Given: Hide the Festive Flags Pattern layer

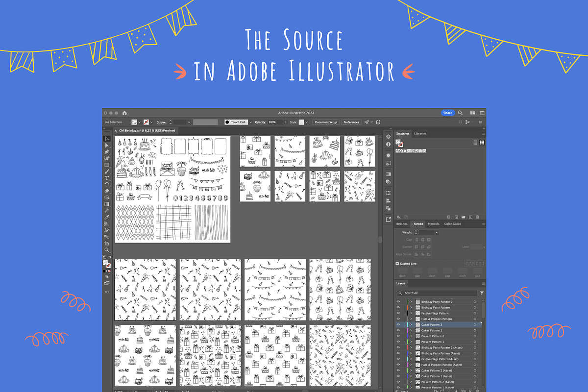Looking at the screenshot, I should (x=398, y=313).
